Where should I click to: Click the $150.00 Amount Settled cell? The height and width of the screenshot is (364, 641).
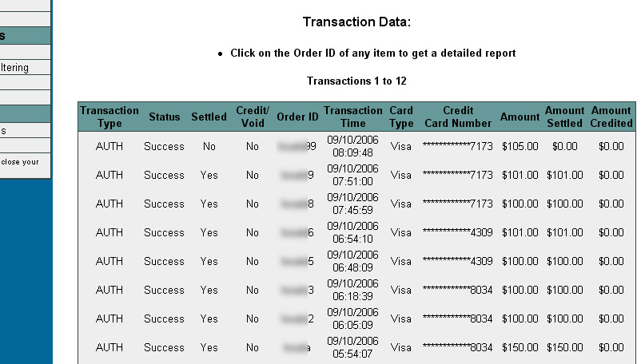click(564, 347)
